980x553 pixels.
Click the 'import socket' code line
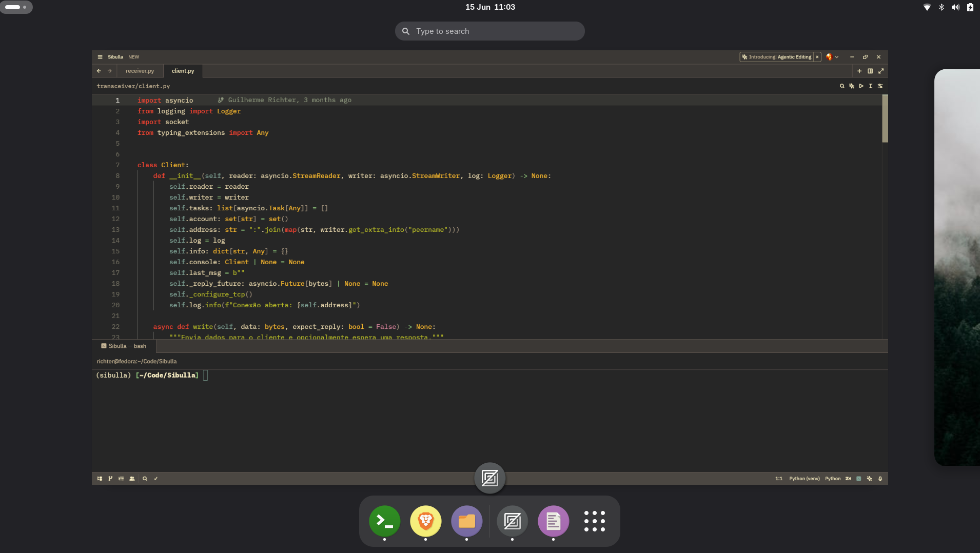click(163, 122)
